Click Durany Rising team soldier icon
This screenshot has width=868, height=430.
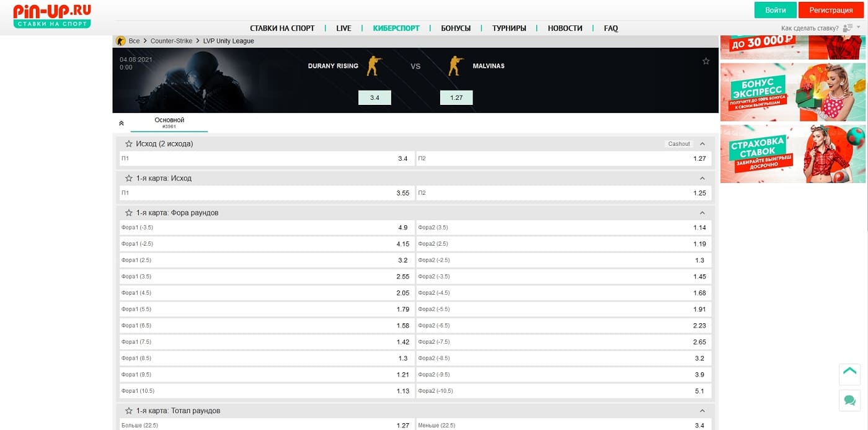(x=374, y=66)
